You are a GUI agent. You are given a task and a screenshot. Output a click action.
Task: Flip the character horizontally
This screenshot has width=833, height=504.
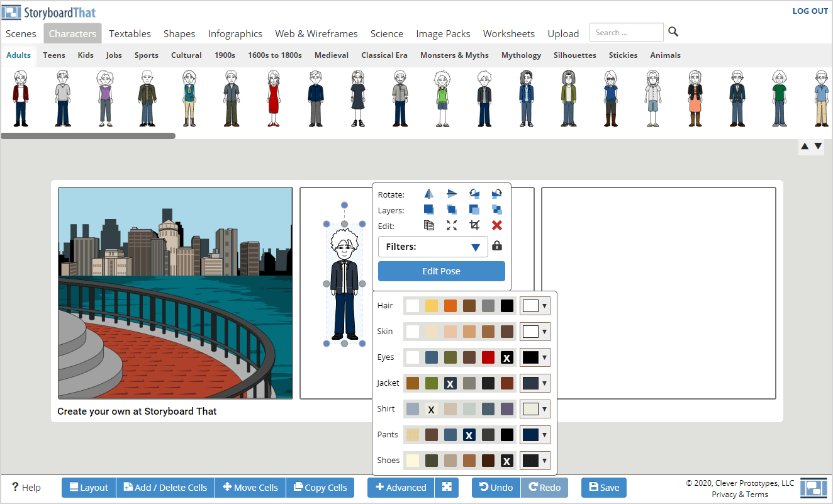[x=429, y=194]
